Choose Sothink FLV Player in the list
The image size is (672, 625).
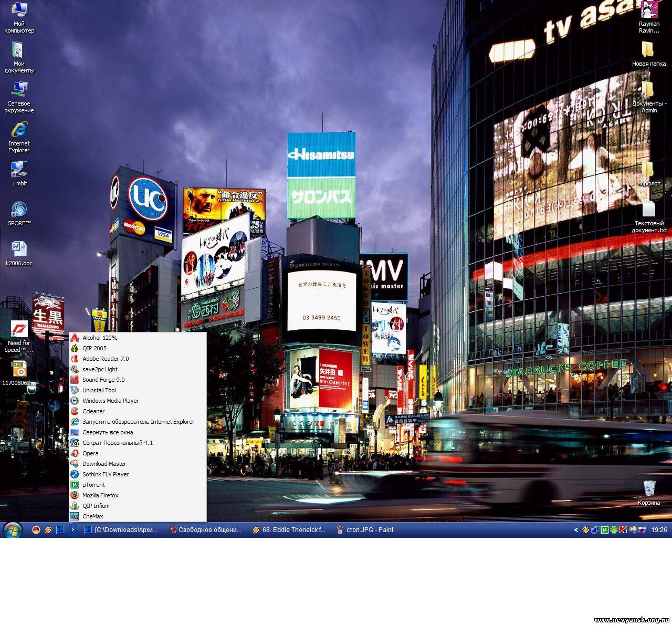click(138, 474)
